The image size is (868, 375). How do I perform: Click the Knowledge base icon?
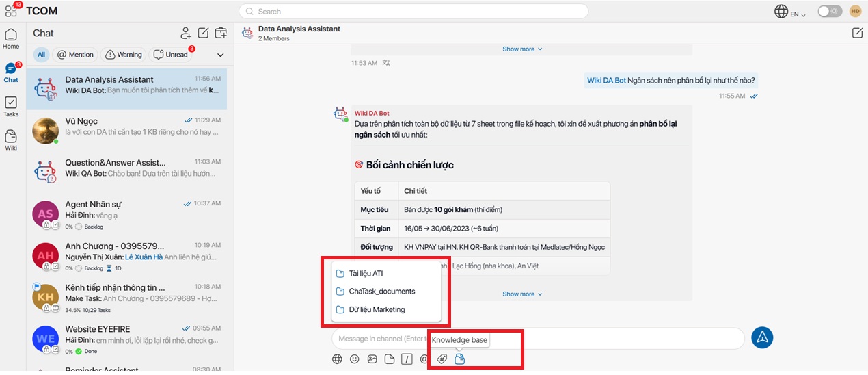pyautogui.click(x=460, y=359)
